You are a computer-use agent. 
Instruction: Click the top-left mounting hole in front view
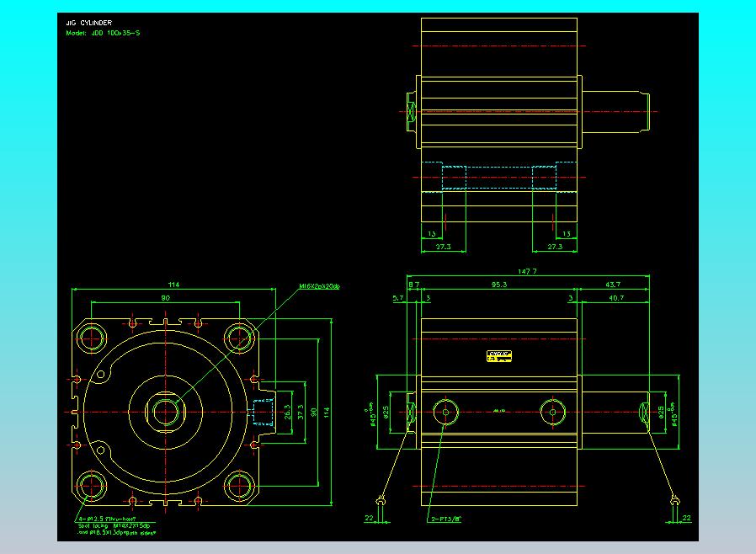pyautogui.click(x=90, y=338)
